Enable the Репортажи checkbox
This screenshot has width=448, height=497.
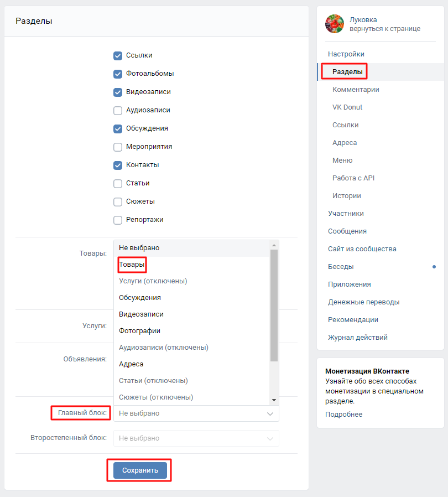coord(118,220)
